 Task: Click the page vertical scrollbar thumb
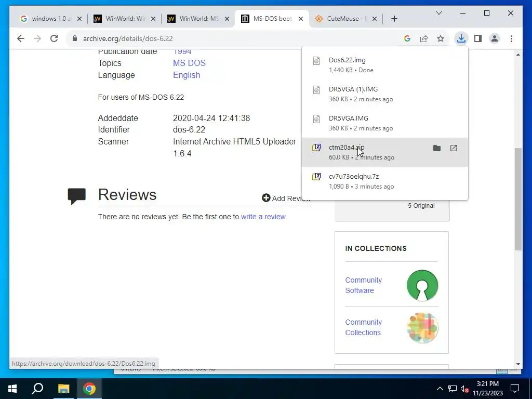pyautogui.click(x=518, y=199)
